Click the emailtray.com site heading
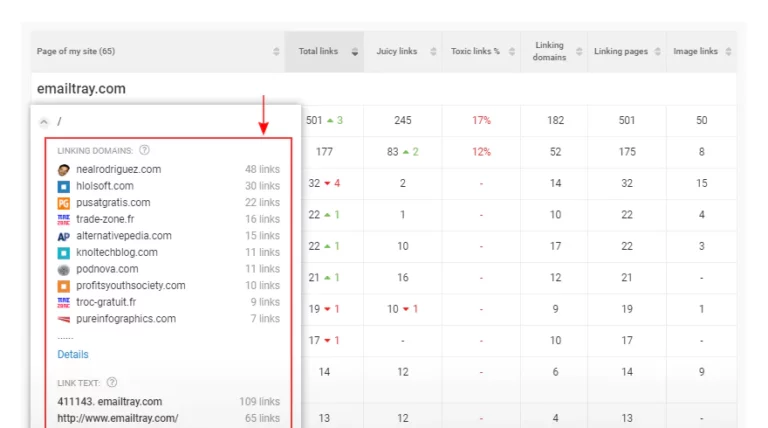Viewport: 768px width, 428px height. coord(81,89)
